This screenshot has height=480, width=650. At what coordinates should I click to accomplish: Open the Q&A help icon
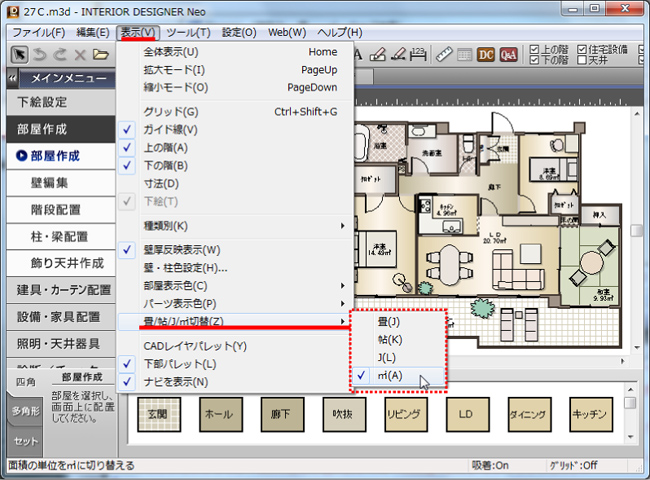coord(508,54)
